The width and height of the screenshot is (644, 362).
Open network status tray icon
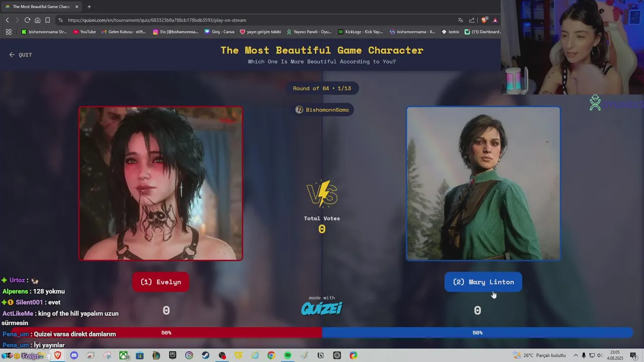click(592, 355)
